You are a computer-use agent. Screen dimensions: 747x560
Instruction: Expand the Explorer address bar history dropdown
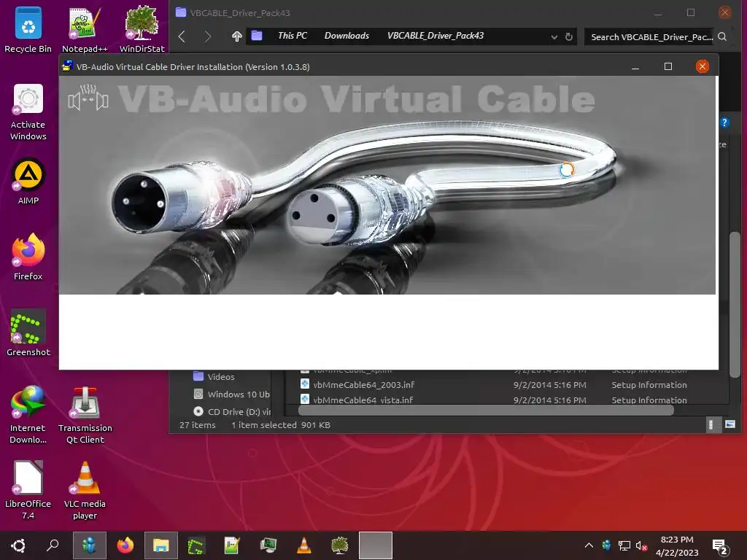(554, 37)
